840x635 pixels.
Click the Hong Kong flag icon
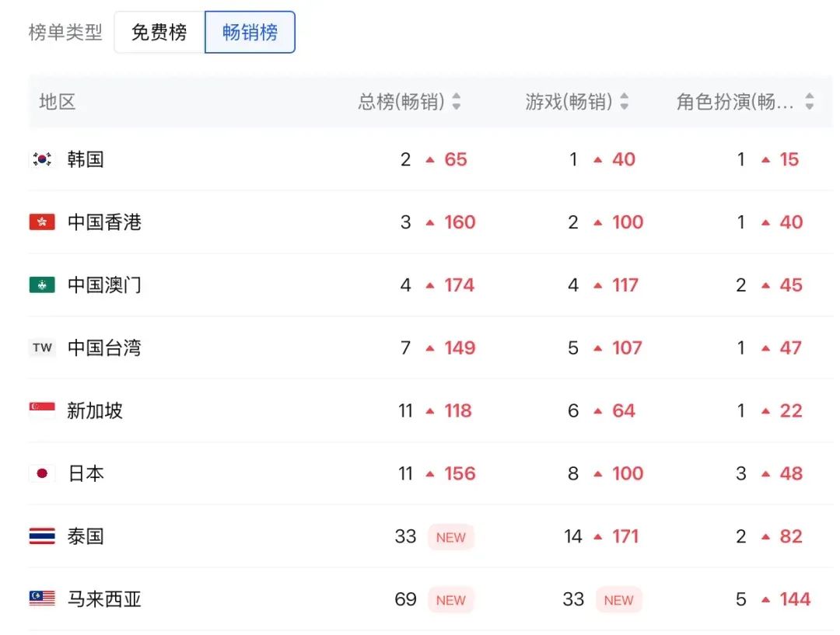point(42,222)
